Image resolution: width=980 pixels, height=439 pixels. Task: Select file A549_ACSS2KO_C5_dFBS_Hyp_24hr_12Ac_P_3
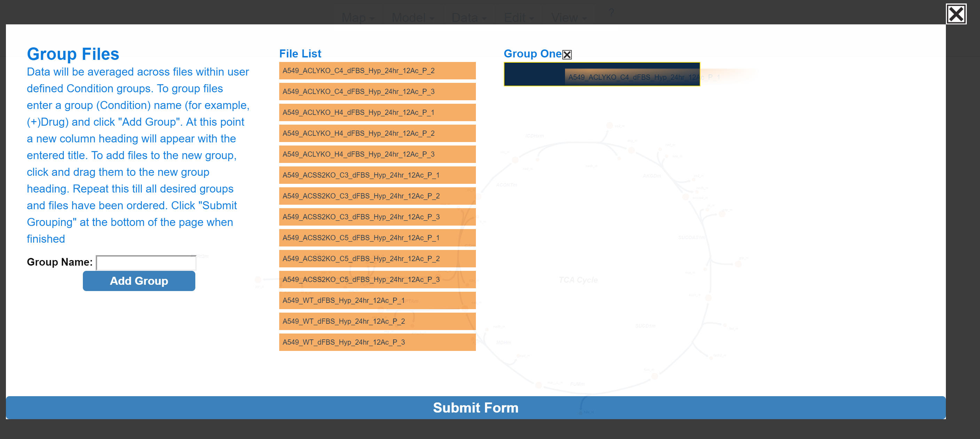pos(377,280)
